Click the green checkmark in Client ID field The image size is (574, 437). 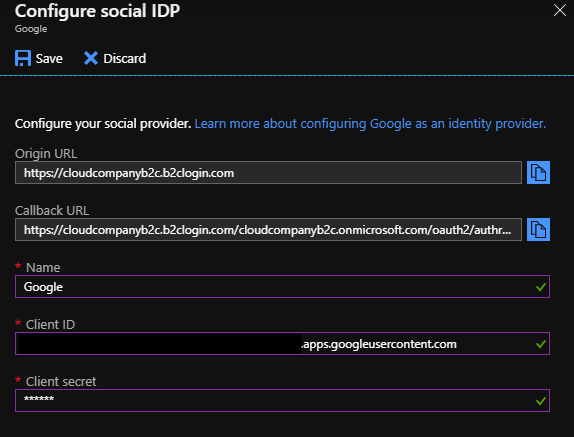541,344
